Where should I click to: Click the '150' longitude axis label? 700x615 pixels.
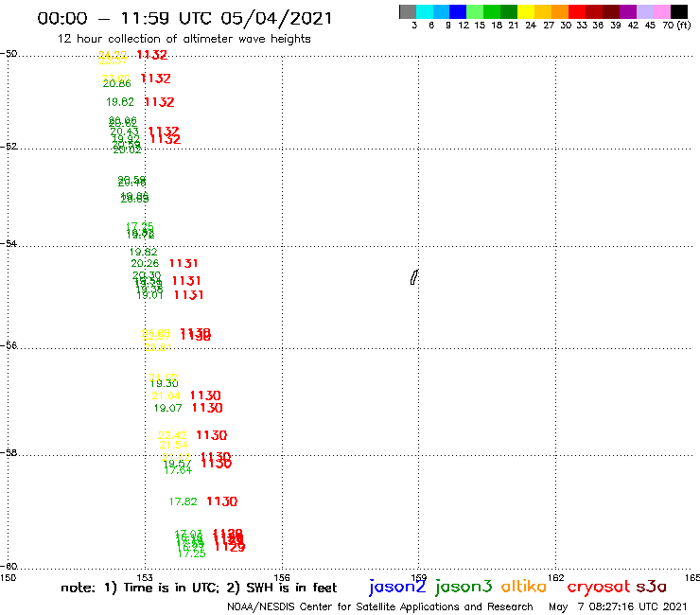[x=8, y=577]
